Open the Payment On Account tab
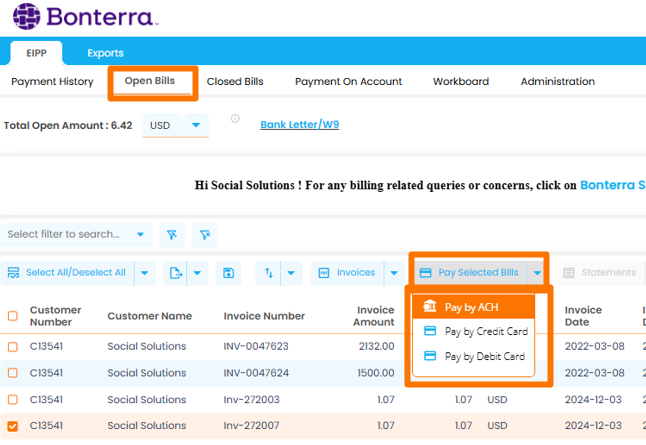 pos(349,82)
